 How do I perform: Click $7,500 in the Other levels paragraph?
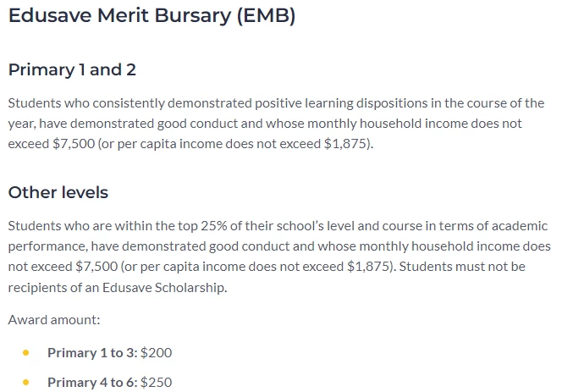click(x=96, y=267)
